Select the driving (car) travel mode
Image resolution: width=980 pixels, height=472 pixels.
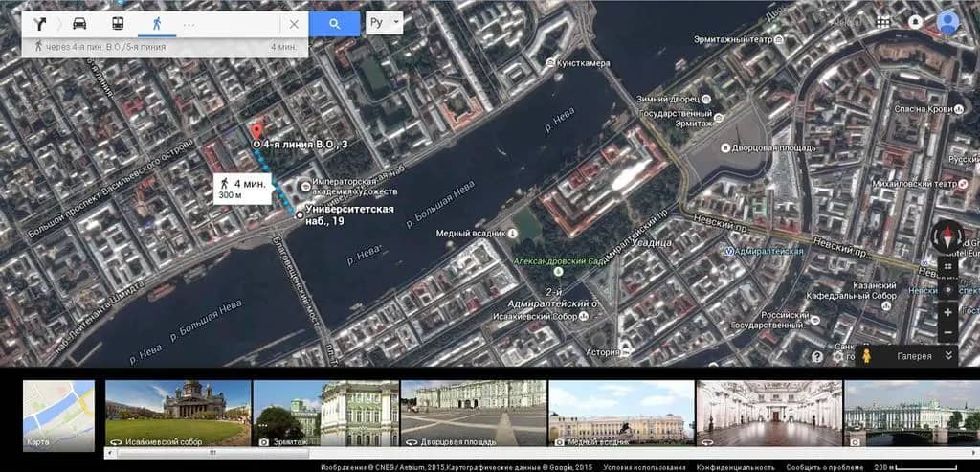[x=79, y=24]
